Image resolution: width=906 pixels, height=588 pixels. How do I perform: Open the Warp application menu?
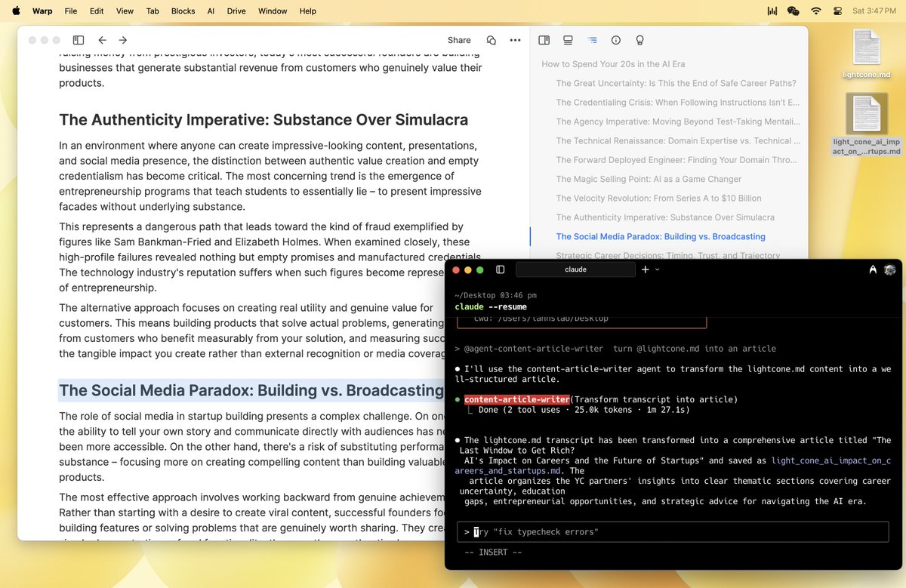[x=43, y=11]
